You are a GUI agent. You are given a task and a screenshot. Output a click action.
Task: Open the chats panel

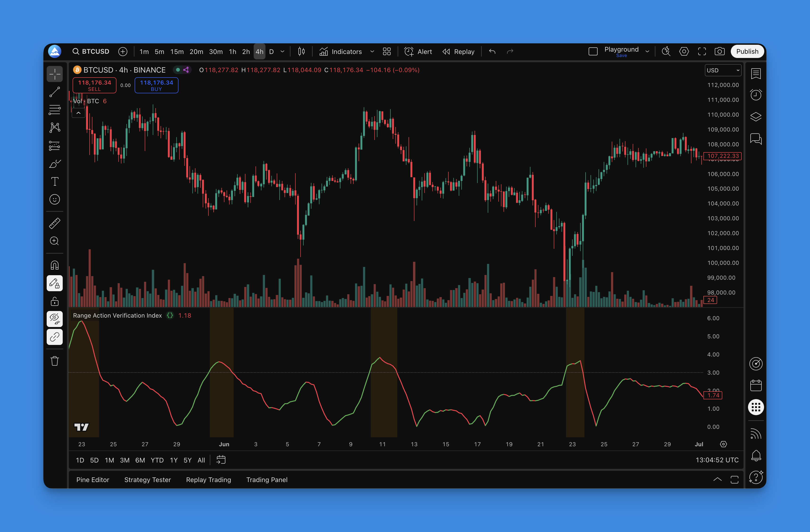pyautogui.click(x=756, y=139)
